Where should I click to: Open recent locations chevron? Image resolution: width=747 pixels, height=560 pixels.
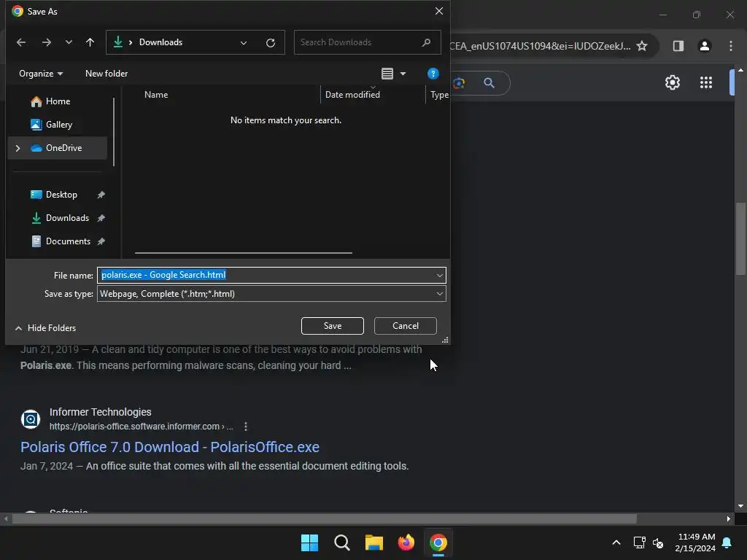coord(69,42)
